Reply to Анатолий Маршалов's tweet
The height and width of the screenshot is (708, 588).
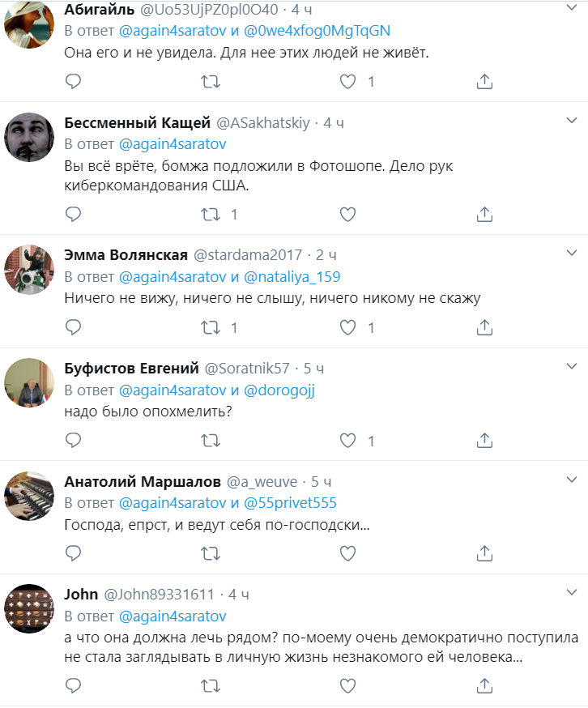tap(73, 554)
